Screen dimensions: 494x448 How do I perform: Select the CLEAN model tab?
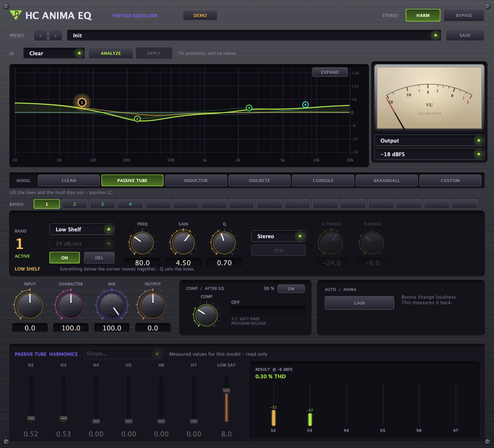pos(69,180)
